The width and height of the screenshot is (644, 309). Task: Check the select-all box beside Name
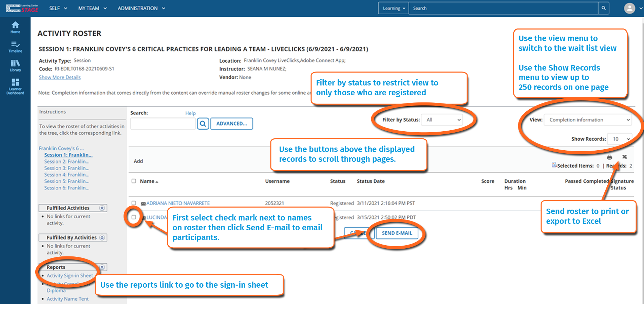pos(134,181)
